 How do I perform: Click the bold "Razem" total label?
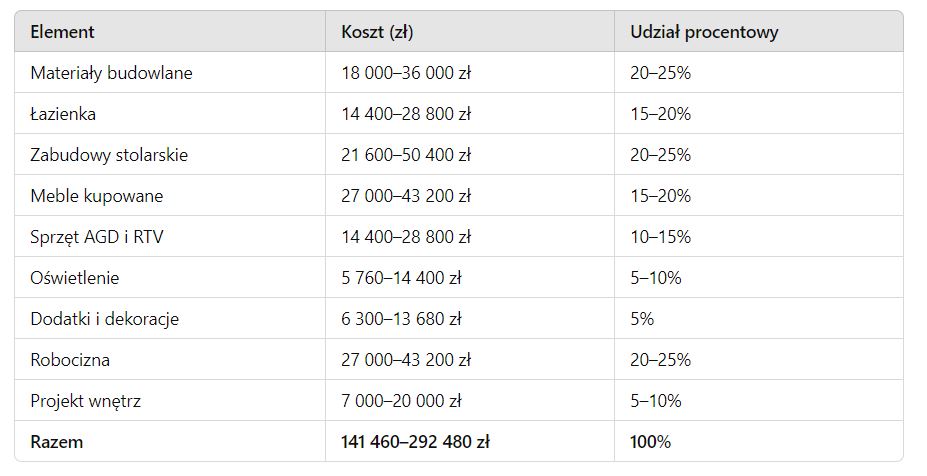57,442
